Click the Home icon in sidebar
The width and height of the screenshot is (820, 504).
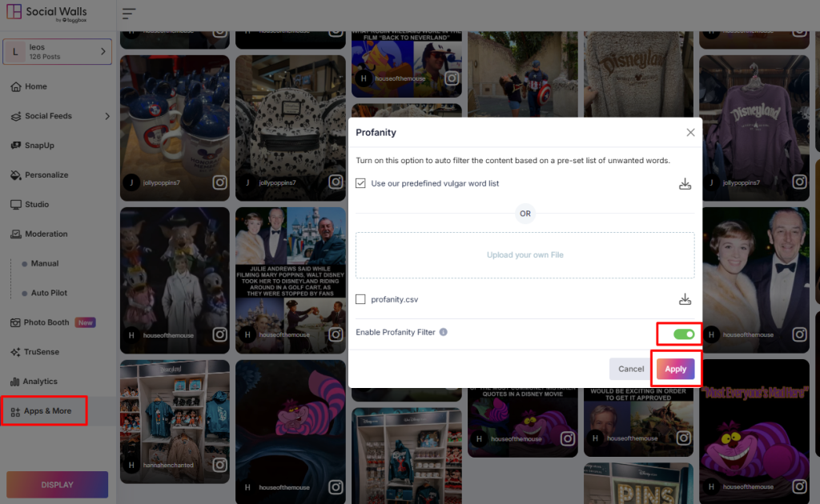point(16,86)
